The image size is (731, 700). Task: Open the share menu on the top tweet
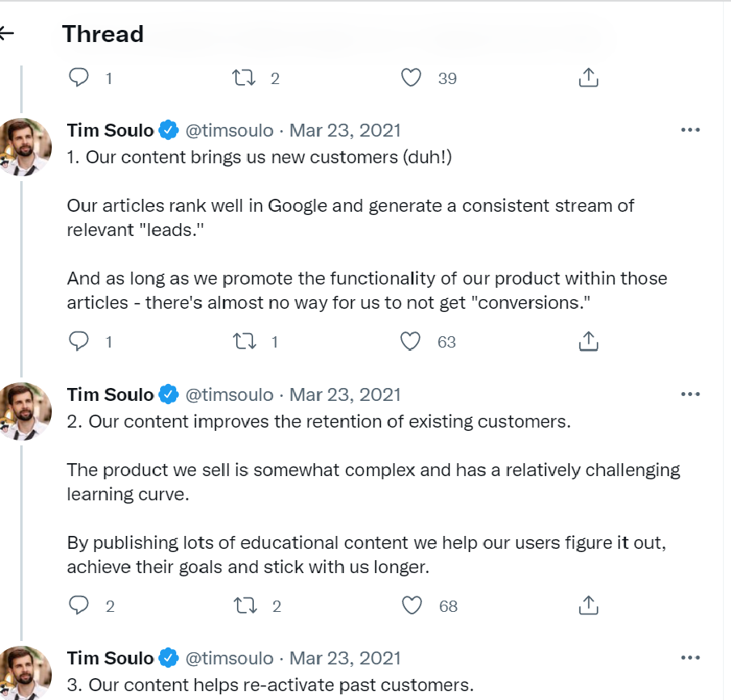(589, 78)
